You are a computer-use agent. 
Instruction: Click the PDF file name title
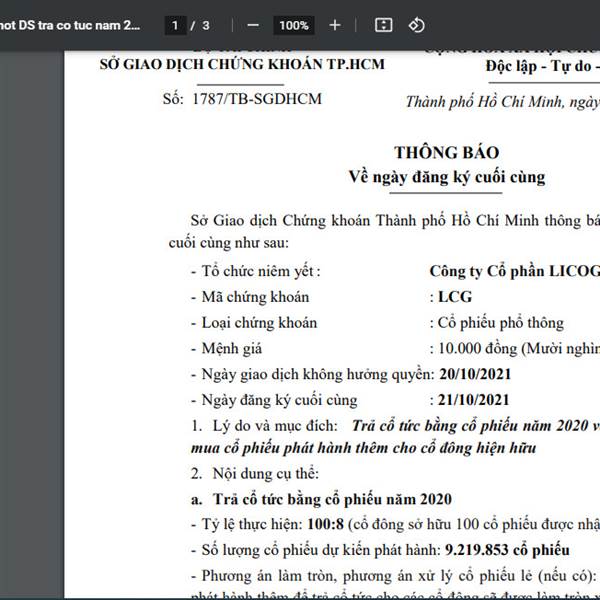(x=70, y=26)
